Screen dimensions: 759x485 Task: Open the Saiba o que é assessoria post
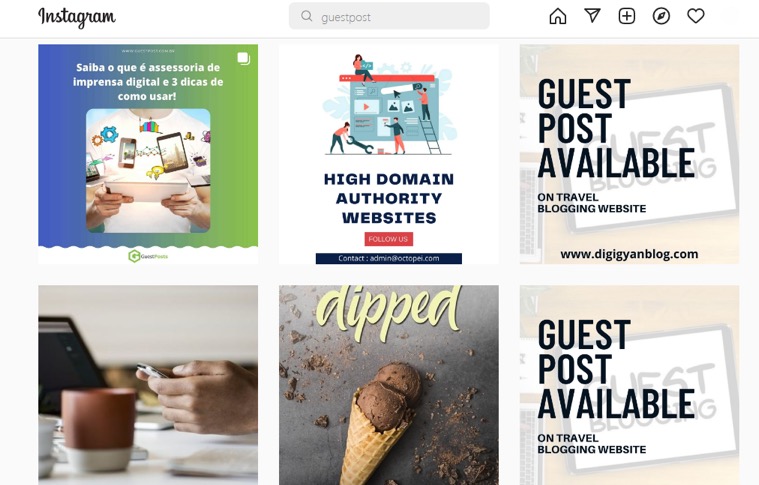148,154
